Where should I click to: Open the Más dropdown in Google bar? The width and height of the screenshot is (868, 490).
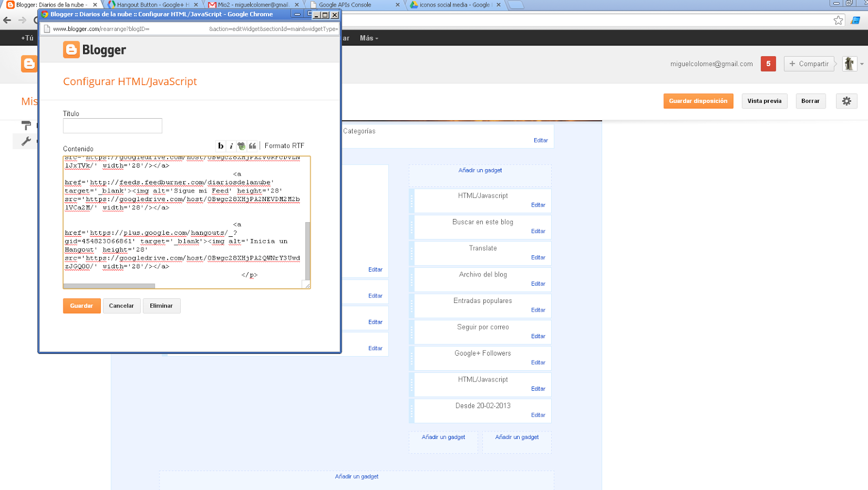369,38
